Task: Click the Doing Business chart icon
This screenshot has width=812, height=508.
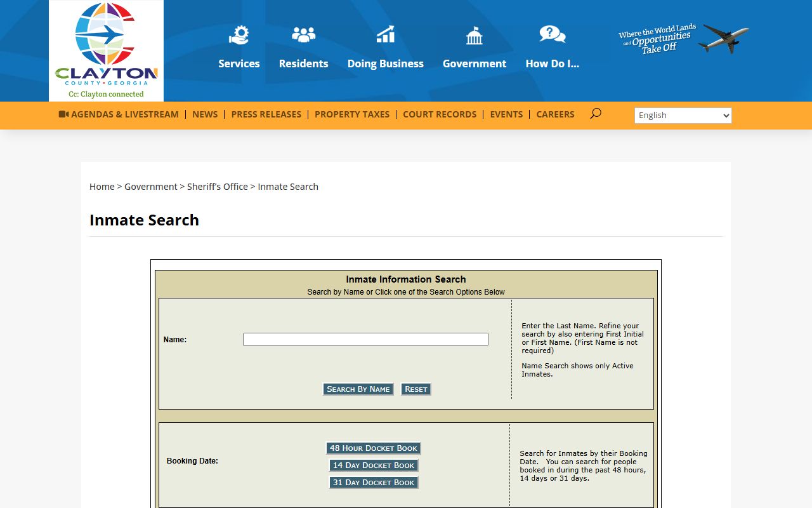Action: [x=385, y=35]
